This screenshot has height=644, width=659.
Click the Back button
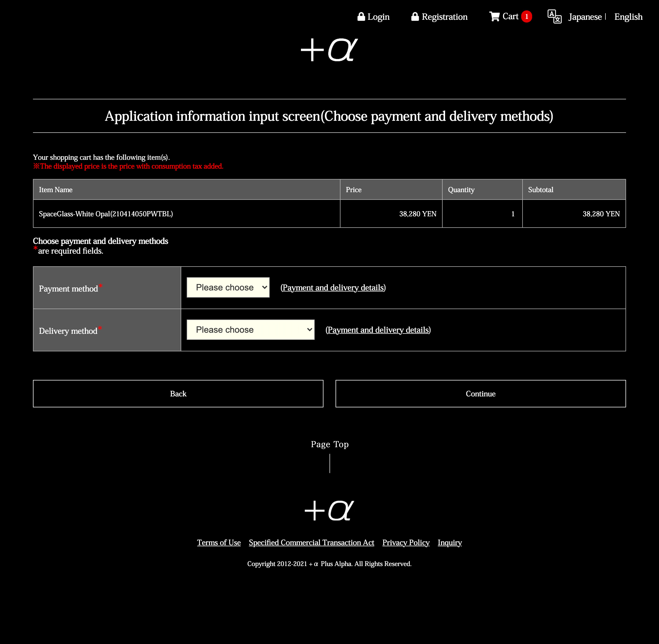[178, 394]
